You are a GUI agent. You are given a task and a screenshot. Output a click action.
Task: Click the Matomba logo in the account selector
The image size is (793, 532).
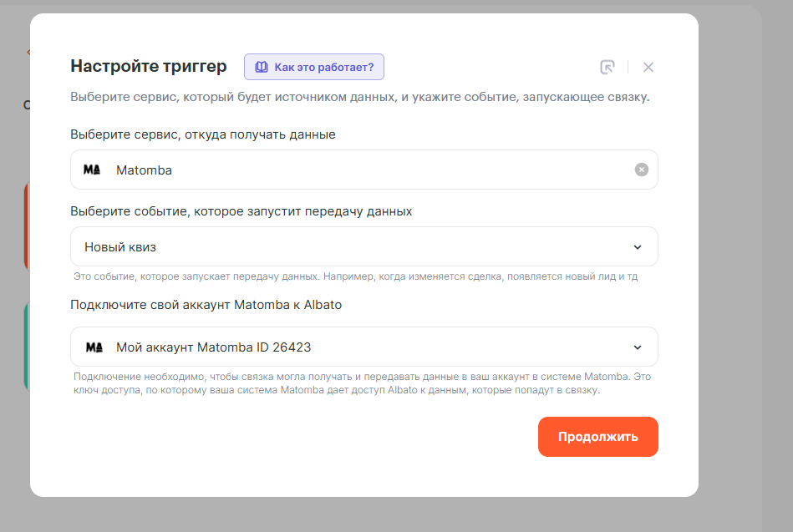(94, 347)
